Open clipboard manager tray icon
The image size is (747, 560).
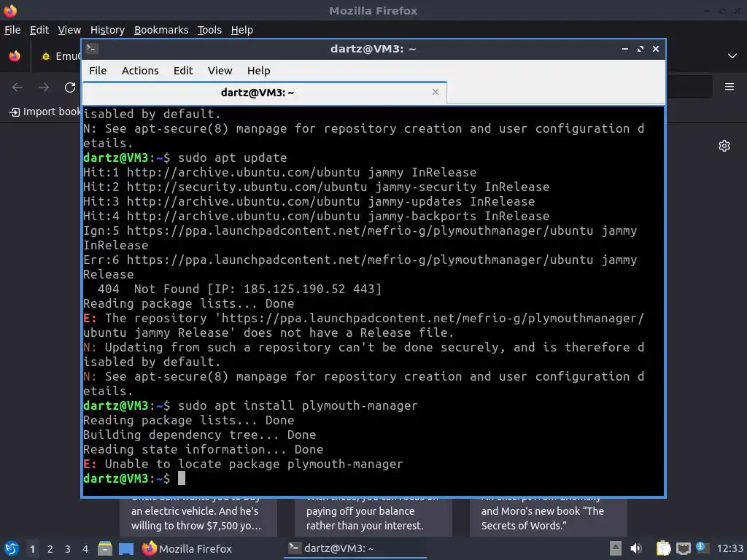click(x=663, y=548)
